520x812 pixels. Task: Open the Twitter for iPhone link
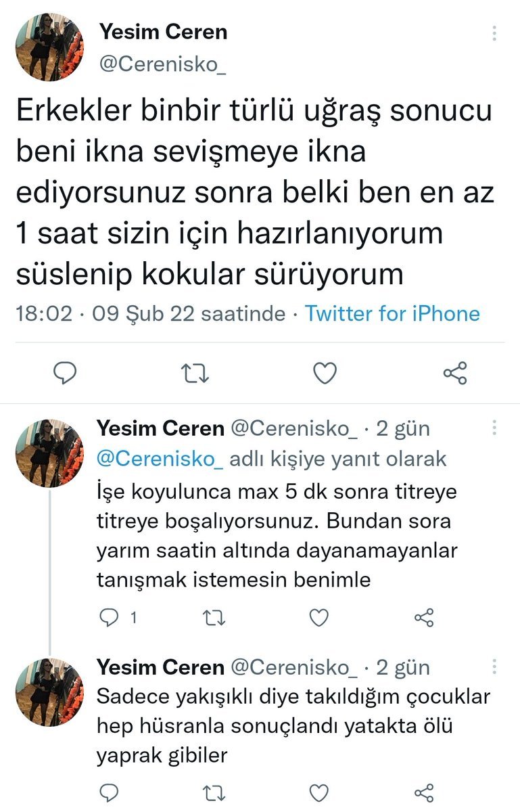coord(392,313)
